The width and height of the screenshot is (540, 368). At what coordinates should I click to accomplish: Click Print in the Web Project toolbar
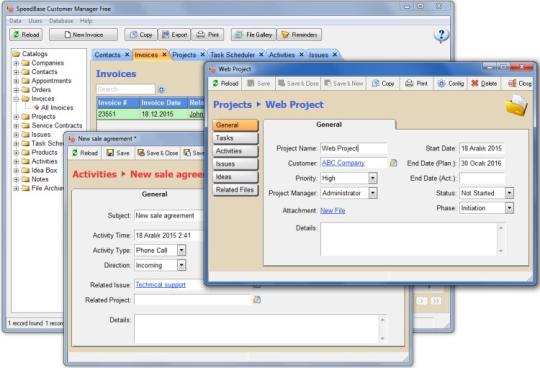coord(417,83)
